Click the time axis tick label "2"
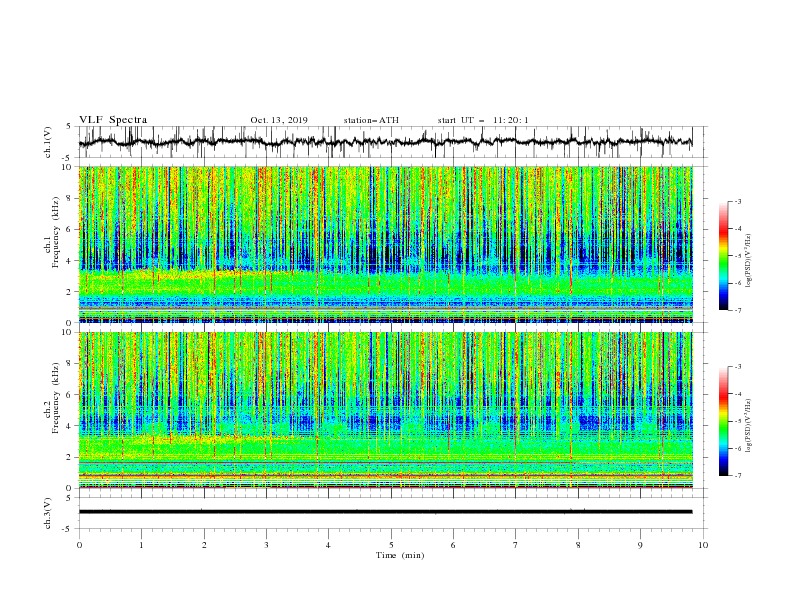Viewport: 792px width, 612px height. point(204,545)
